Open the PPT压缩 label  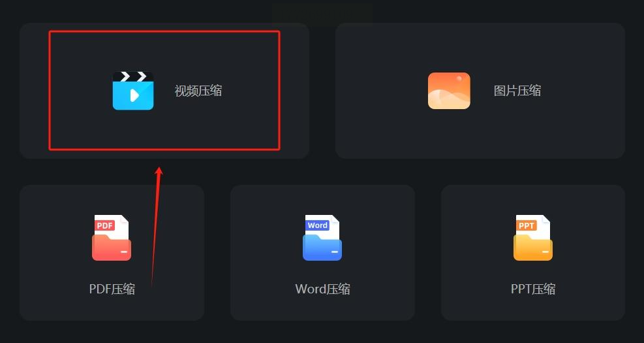pyautogui.click(x=532, y=289)
